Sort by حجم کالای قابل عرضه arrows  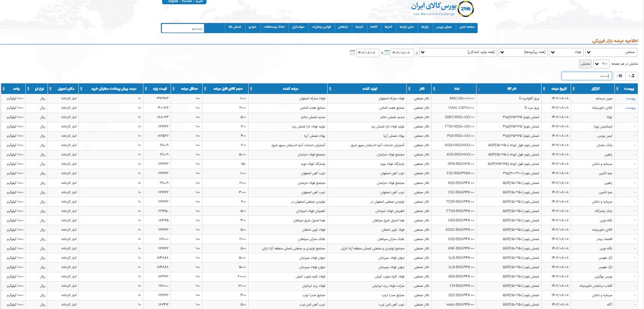pos(206,89)
